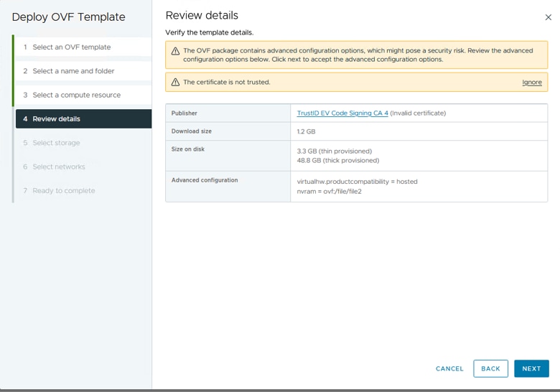Select step 5 Select storage
This screenshot has height=392, width=560.
click(83, 143)
